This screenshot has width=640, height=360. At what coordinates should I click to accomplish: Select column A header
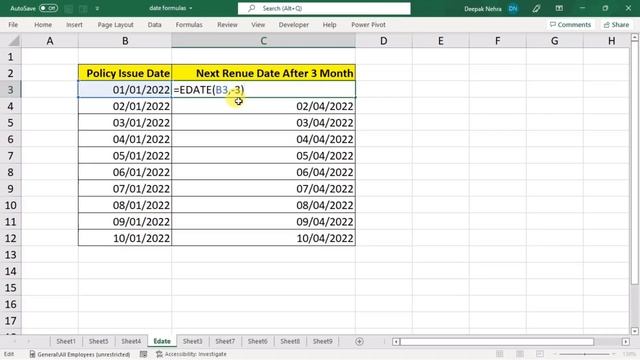50,41
